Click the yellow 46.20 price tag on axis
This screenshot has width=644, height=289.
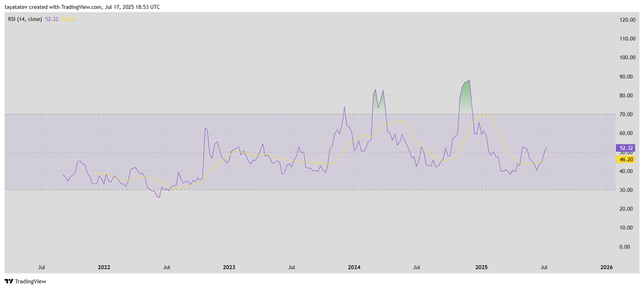626,159
